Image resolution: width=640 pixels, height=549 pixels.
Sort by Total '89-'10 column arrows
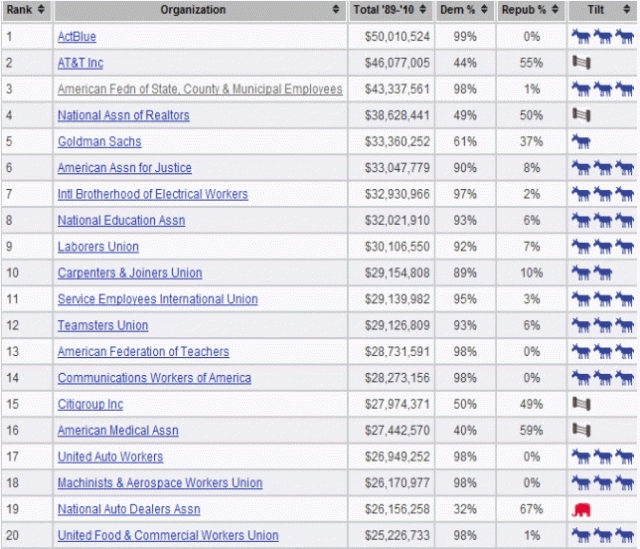(x=424, y=10)
